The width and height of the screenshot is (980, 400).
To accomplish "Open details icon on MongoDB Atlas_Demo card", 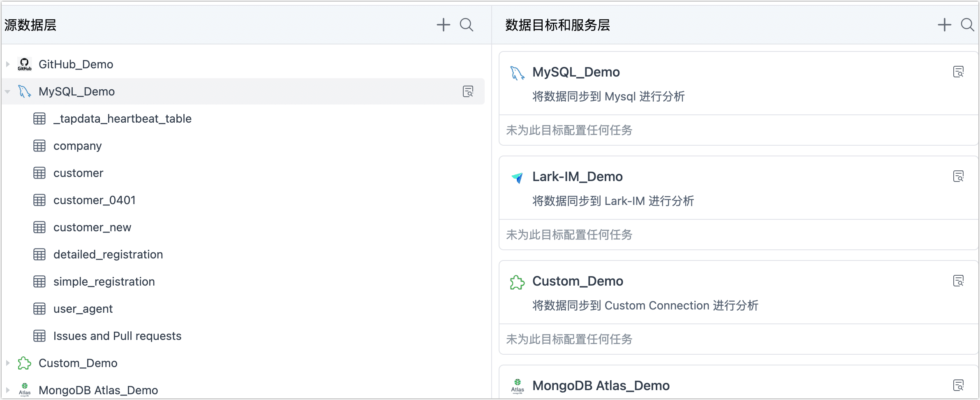I will (958, 386).
